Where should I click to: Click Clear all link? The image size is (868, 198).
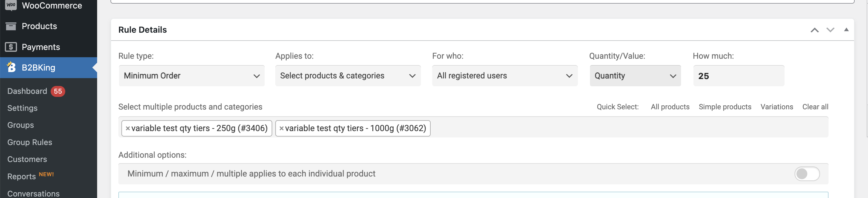pyautogui.click(x=815, y=107)
